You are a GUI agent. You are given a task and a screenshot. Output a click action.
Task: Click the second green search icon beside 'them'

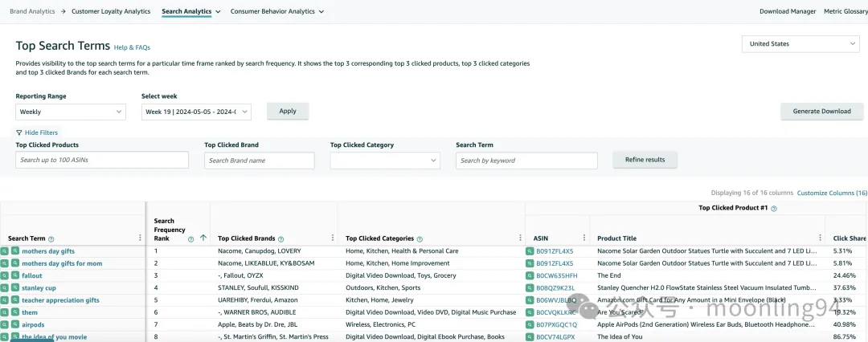[x=15, y=312]
